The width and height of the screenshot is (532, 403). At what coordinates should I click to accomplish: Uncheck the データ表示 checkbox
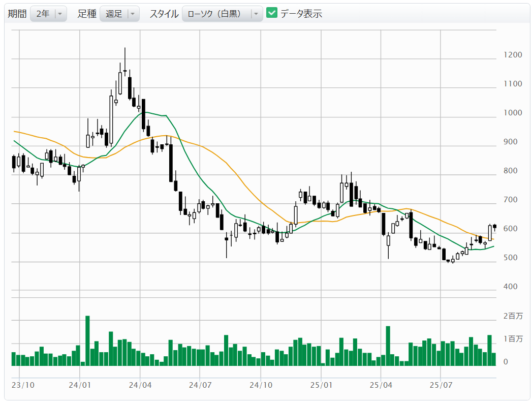[x=272, y=14]
